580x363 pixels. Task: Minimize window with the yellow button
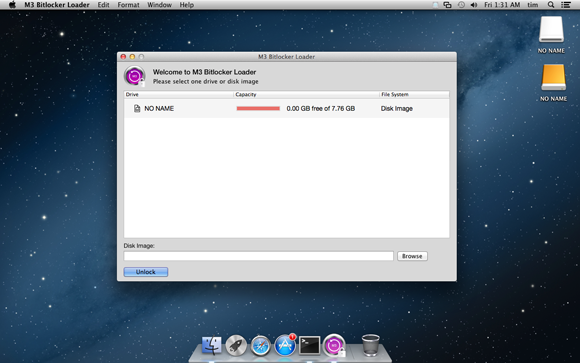coord(132,57)
